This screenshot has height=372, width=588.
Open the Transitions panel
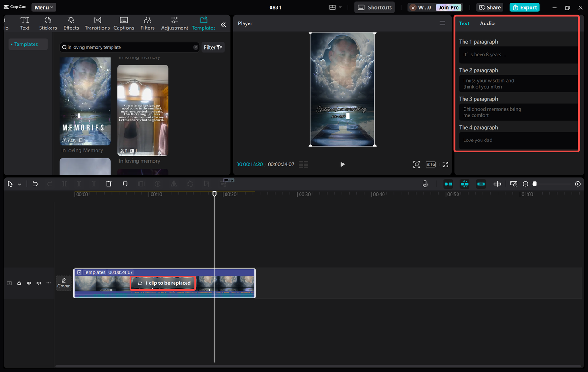pos(97,23)
